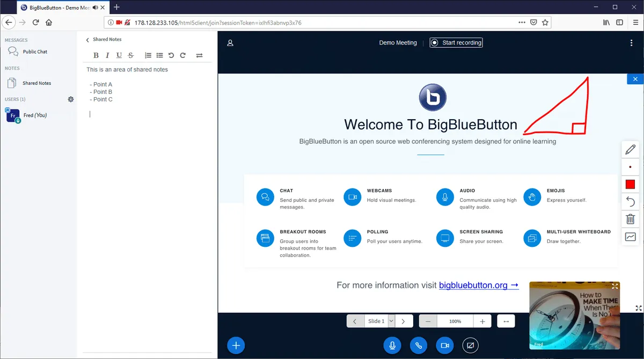Apply bold formatting in shared notes
Viewport: 644px width, 359px height.
[96, 55]
